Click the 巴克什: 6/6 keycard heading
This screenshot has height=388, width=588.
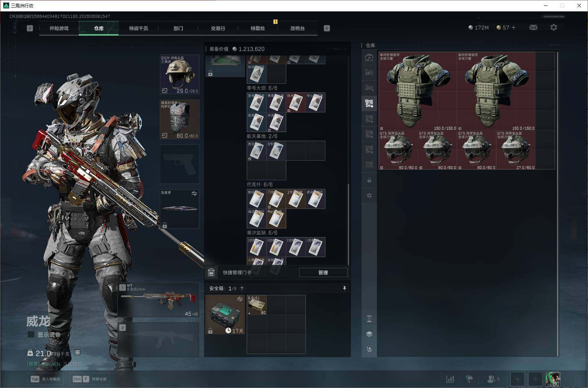[x=259, y=184]
